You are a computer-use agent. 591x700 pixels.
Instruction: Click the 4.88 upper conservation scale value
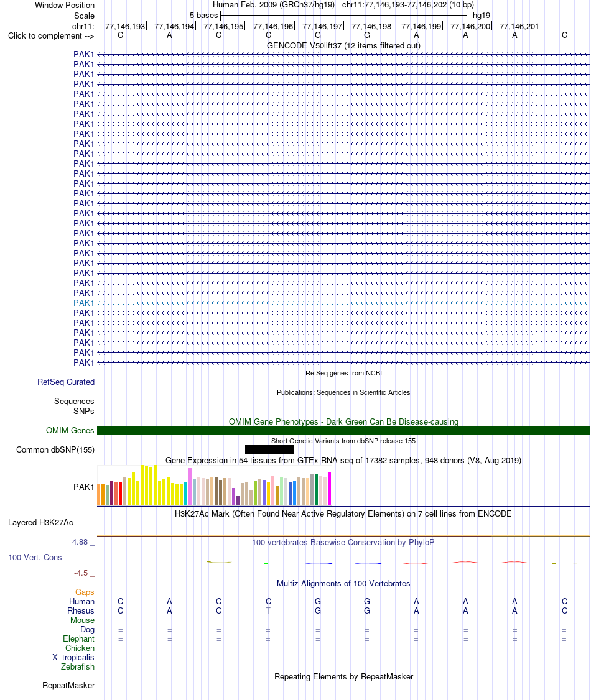[80, 542]
